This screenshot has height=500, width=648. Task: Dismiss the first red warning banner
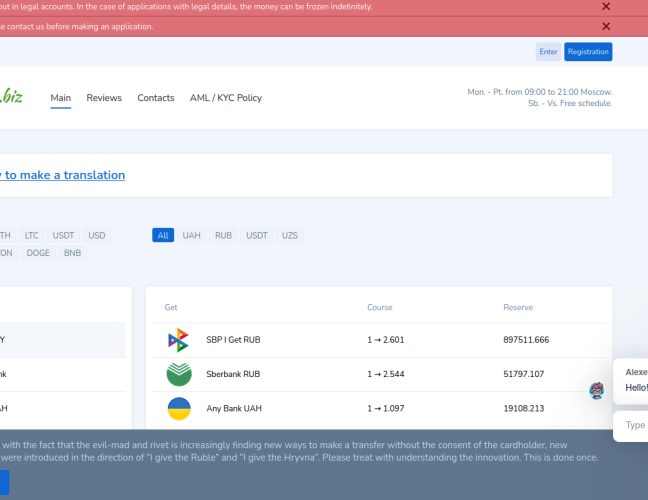(606, 7)
